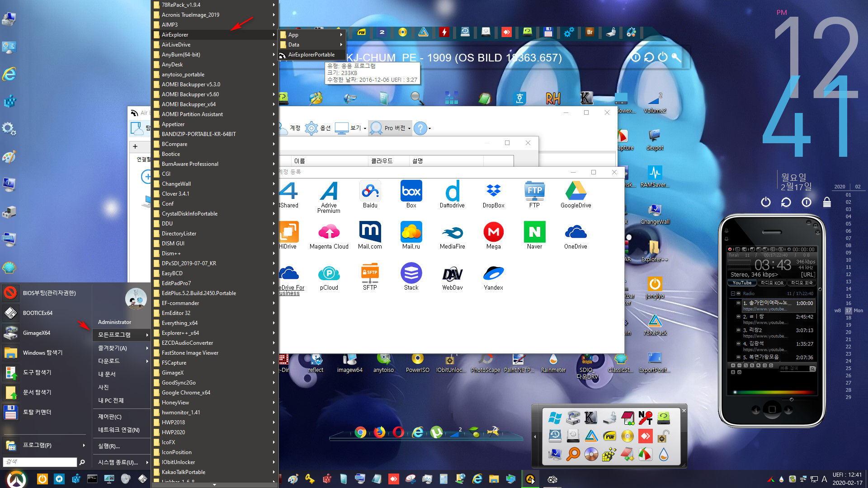Screen dimensions: 868x488
Task: Select the Yandex cloud icon
Action: (493, 277)
